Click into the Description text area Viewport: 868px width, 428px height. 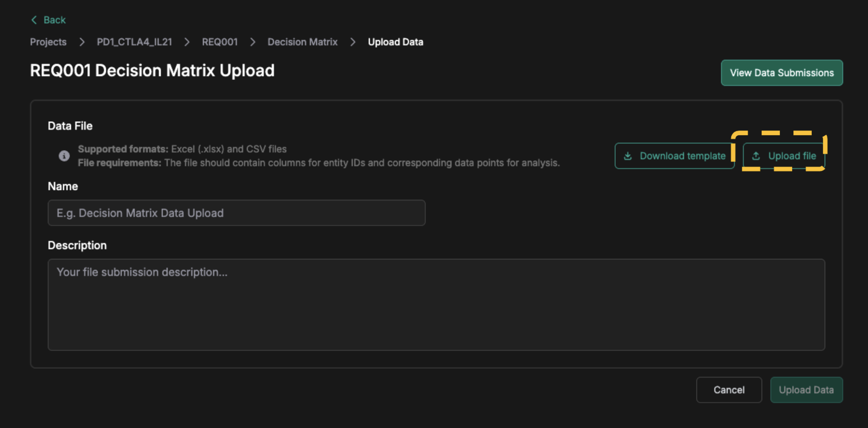click(x=436, y=305)
